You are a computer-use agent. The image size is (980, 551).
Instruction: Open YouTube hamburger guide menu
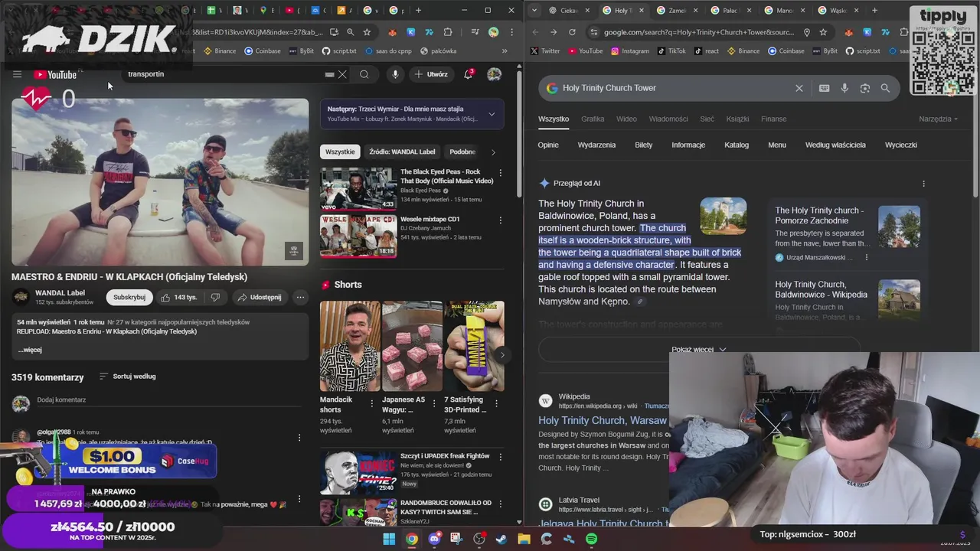click(17, 74)
